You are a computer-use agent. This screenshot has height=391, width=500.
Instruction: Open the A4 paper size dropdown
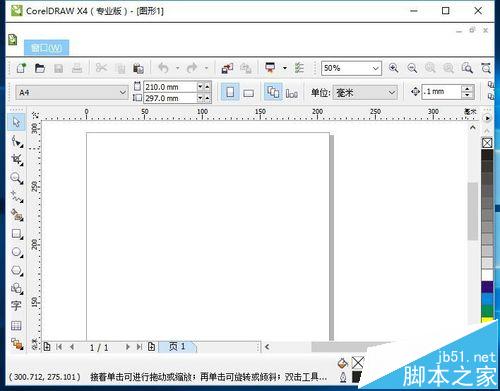point(123,92)
